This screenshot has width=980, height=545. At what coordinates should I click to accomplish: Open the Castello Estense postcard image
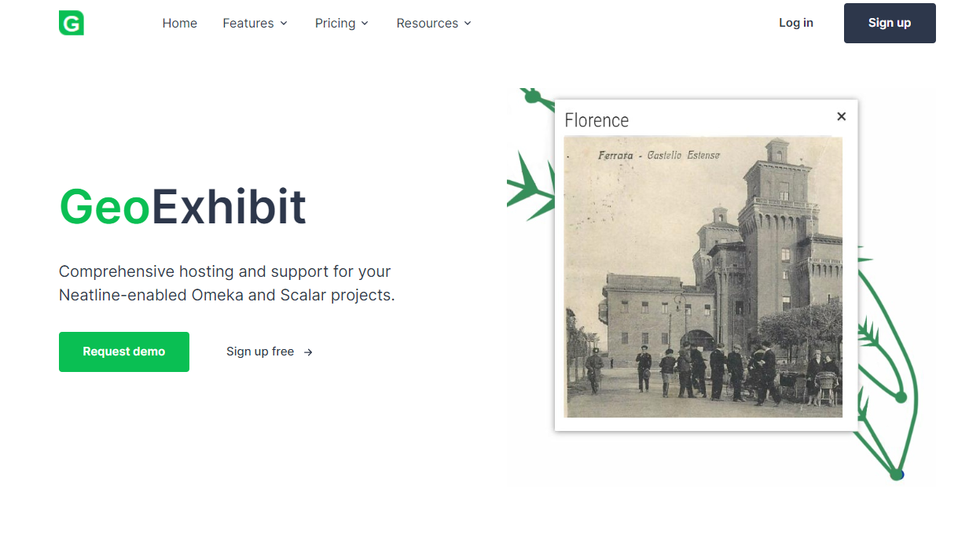coord(703,277)
